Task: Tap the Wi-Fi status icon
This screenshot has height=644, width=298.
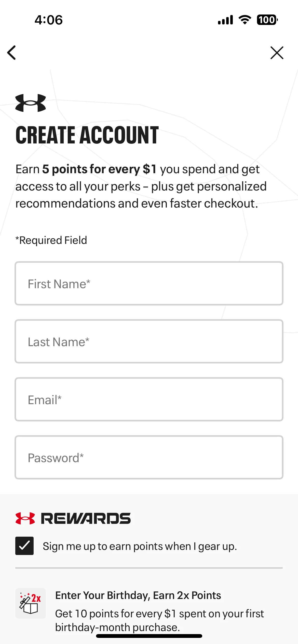Action: pyautogui.click(x=245, y=20)
